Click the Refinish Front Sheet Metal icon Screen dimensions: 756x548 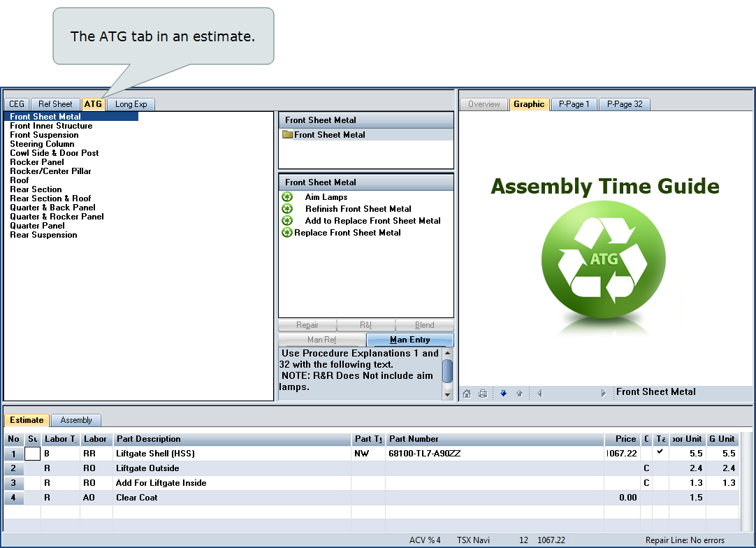pos(287,209)
